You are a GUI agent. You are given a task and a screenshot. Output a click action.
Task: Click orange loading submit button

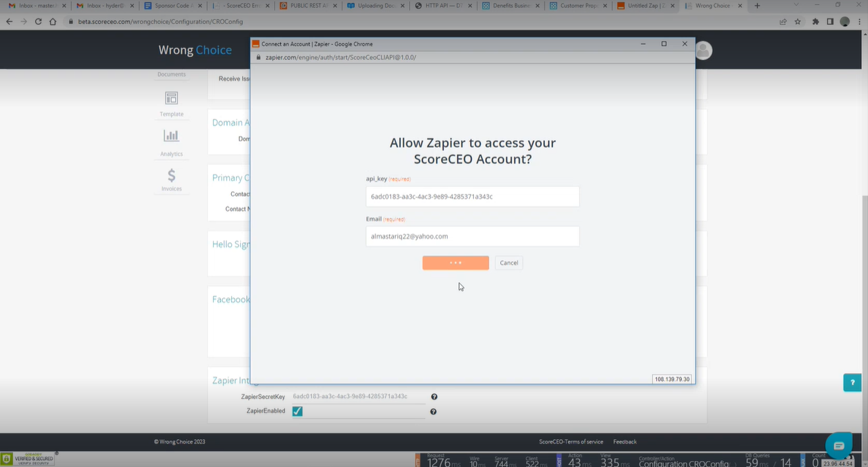(x=455, y=263)
